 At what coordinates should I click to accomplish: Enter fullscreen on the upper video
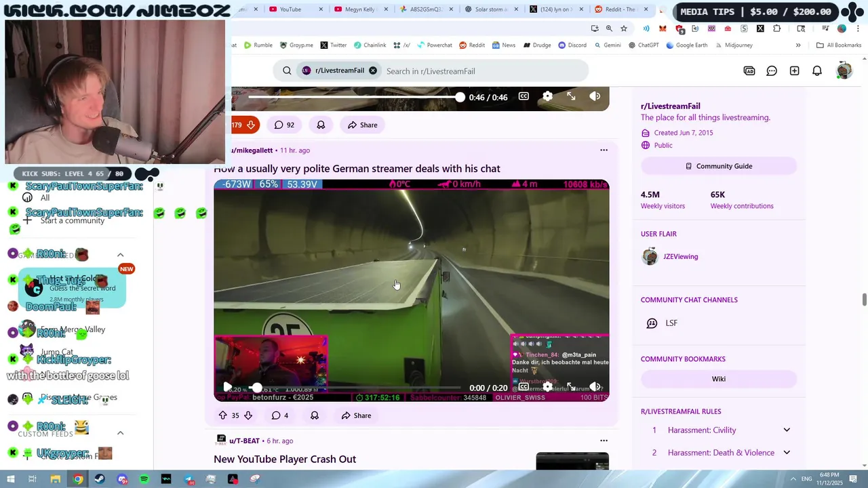(x=571, y=96)
